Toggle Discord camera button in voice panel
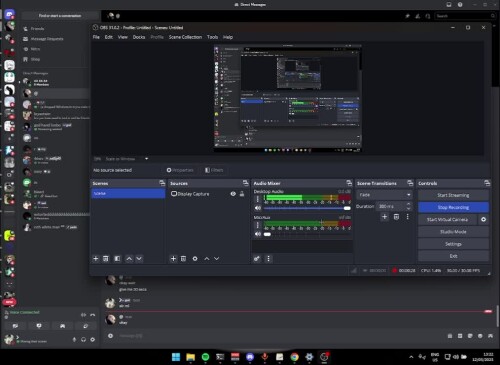 (15, 326)
